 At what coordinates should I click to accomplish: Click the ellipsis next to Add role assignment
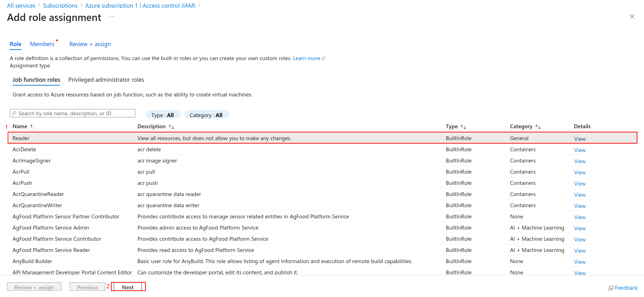(x=112, y=16)
